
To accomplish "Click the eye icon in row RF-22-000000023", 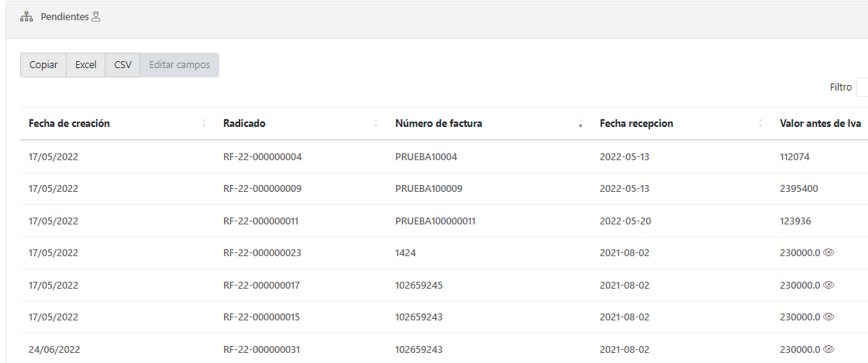I will tap(828, 252).
